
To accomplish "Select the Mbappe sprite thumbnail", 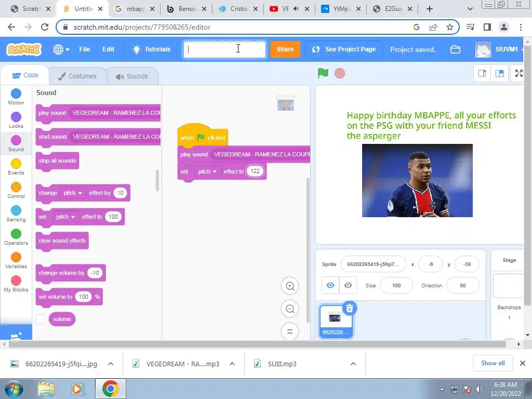I will [x=335, y=321].
